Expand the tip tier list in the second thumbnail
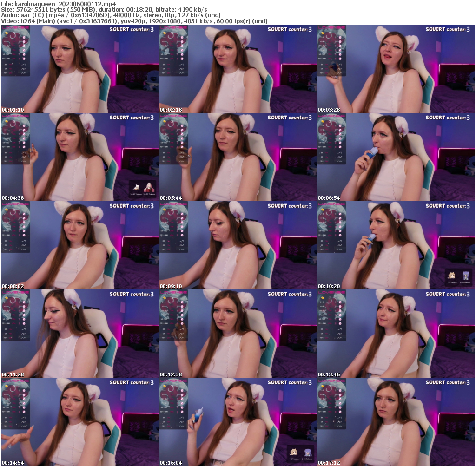Viewport: 476px width, 466px height. tap(171, 51)
